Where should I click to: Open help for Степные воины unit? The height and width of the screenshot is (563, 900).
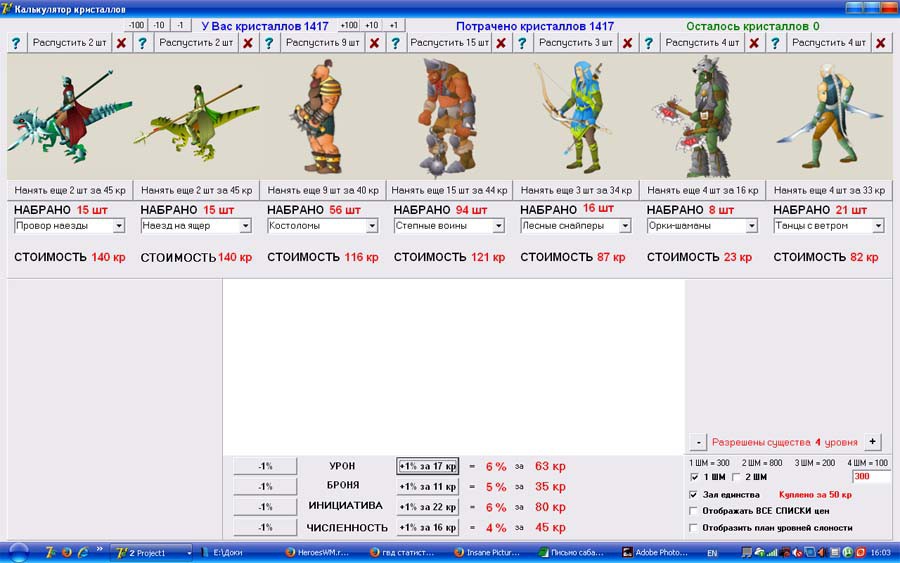(395, 43)
